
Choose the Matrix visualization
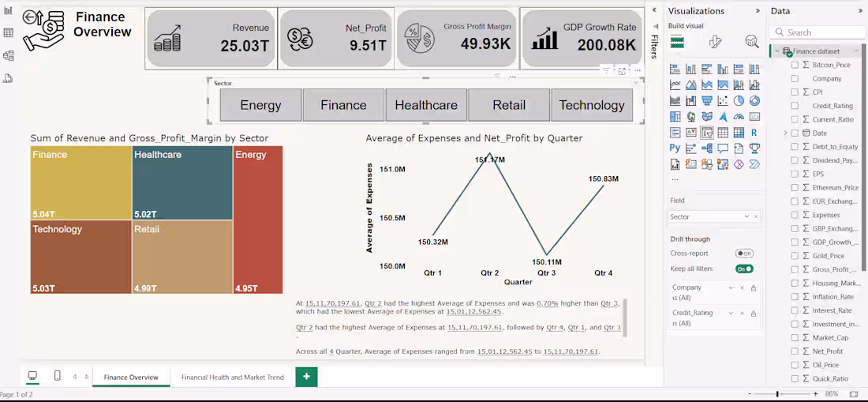[739, 133]
